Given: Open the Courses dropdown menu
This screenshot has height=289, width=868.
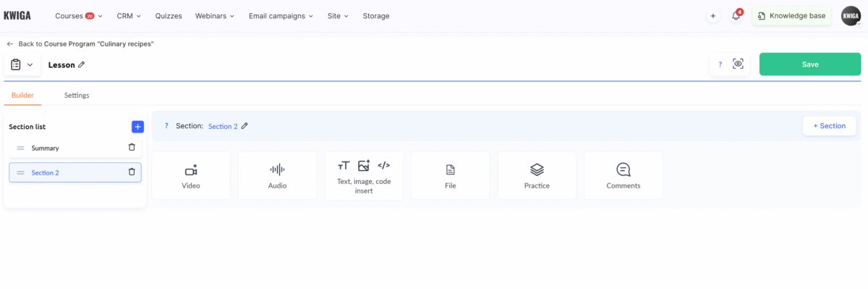Looking at the screenshot, I should click(79, 15).
